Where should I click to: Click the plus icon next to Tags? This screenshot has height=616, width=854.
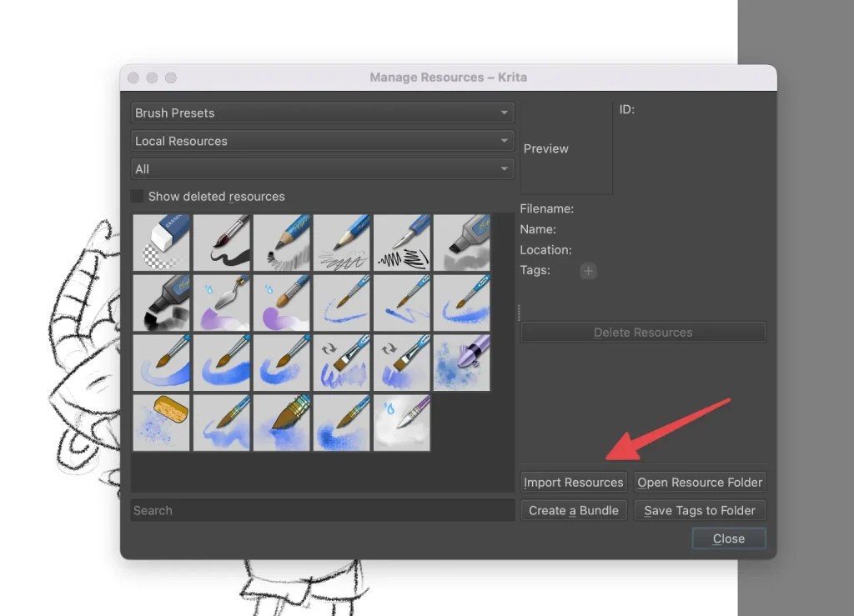[588, 271]
